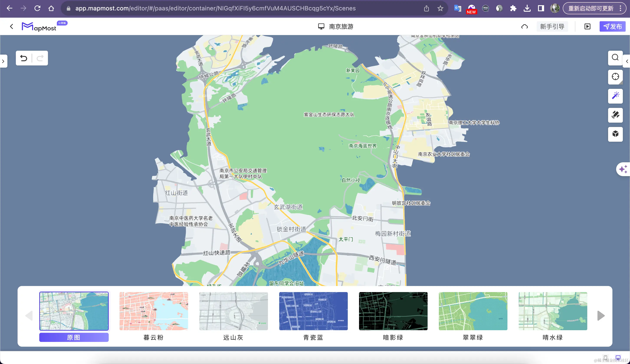This screenshot has height=364, width=630.
Task: Expand the left side panel
Action: point(3,61)
